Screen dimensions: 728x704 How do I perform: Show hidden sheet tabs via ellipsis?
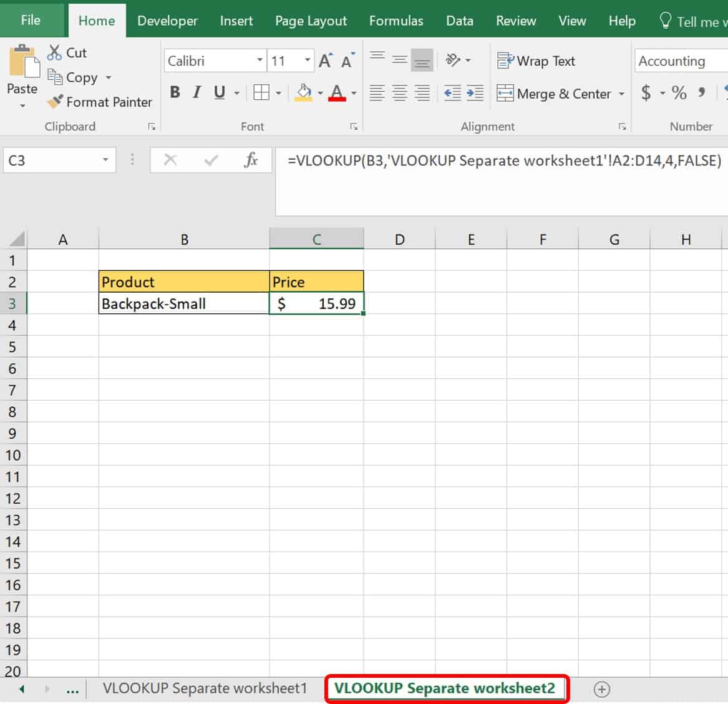click(x=72, y=690)
